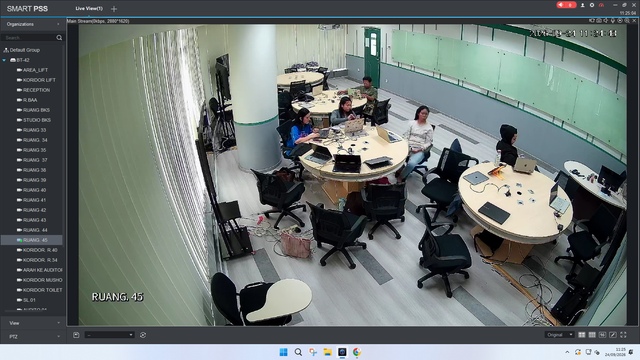Toggle full screen video view
640x360 pixels.
click(x=623, y=335)
